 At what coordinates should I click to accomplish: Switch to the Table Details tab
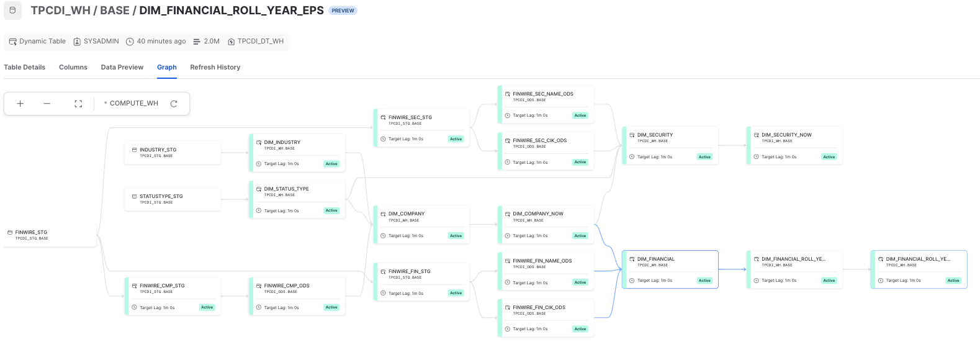pyautogui.click(x=25, y=67)
